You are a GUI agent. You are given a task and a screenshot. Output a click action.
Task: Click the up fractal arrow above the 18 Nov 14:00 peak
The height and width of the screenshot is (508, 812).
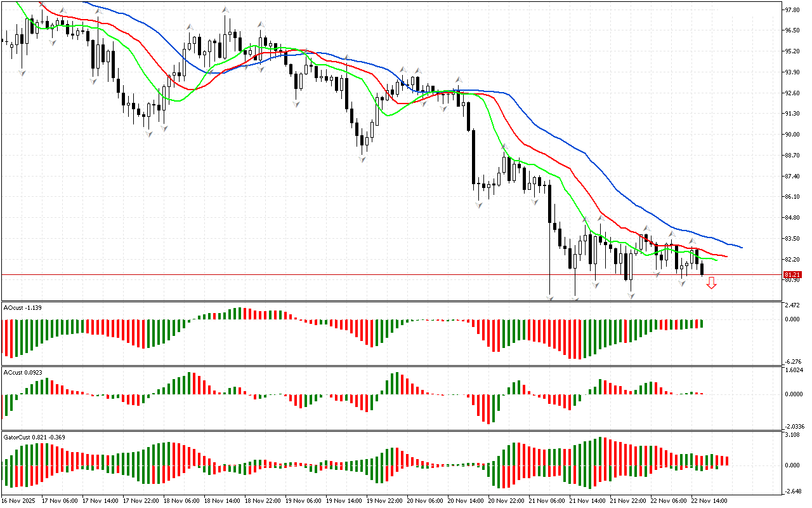tap(225, 10)
